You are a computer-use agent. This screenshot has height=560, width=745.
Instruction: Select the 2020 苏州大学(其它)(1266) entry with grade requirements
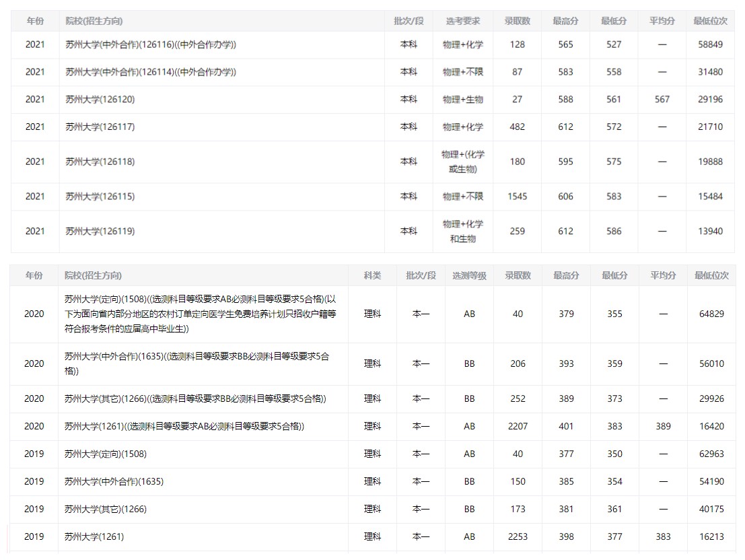pos(195,398)
